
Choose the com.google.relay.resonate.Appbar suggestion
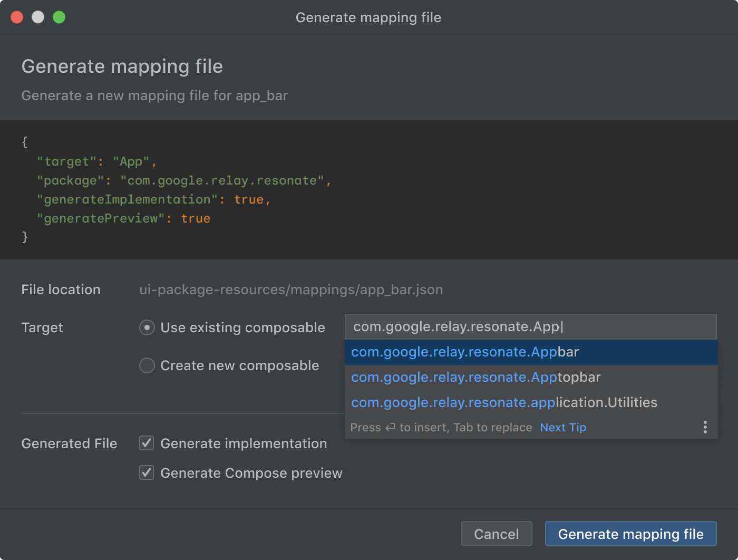tap(531, 352)
